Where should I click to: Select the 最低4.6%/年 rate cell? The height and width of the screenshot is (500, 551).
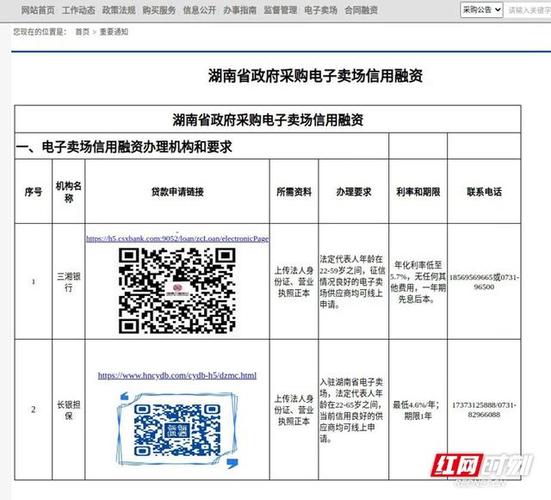click(418, 410)
